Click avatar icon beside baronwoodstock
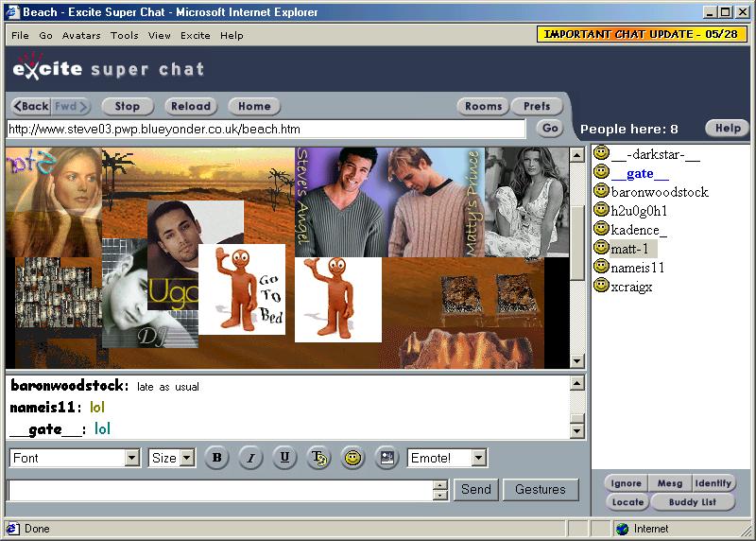The width and height of the screenshot is (756, 541). click(601, 191)
